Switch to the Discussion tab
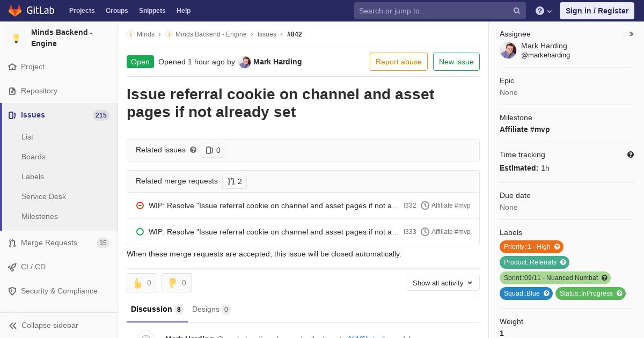Viewport: 644px width, 338px height. [157, 310]
